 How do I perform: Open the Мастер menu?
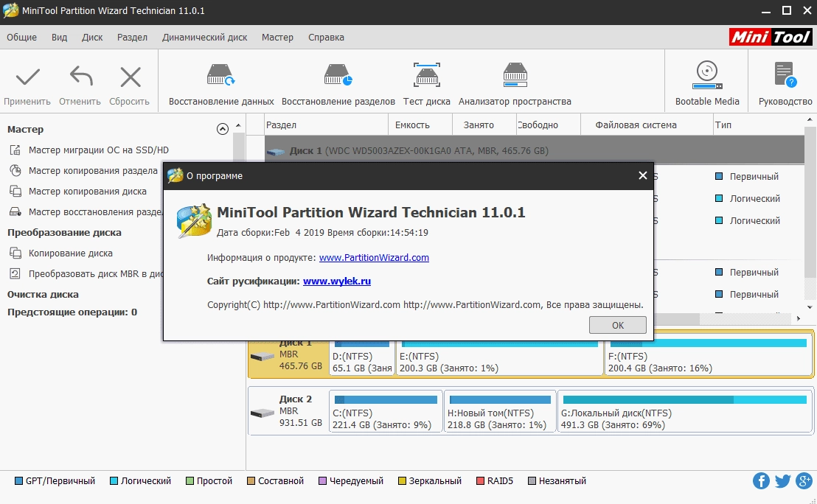278,38
